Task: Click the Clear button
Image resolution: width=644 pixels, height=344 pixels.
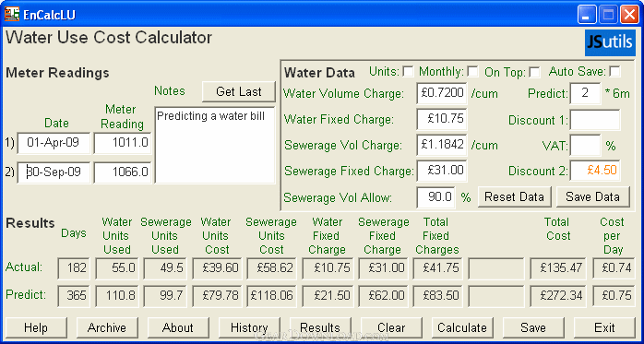Action: coord(391,327)
